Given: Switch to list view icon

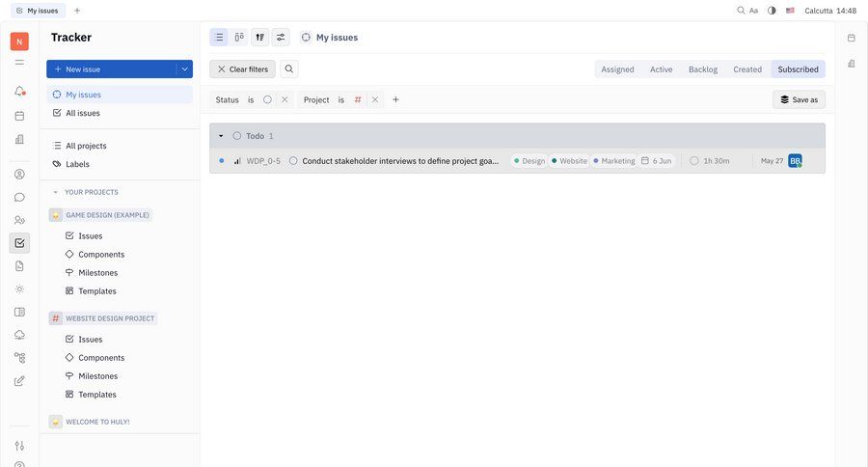Looking at the screenshot, I should click(219, 37).
